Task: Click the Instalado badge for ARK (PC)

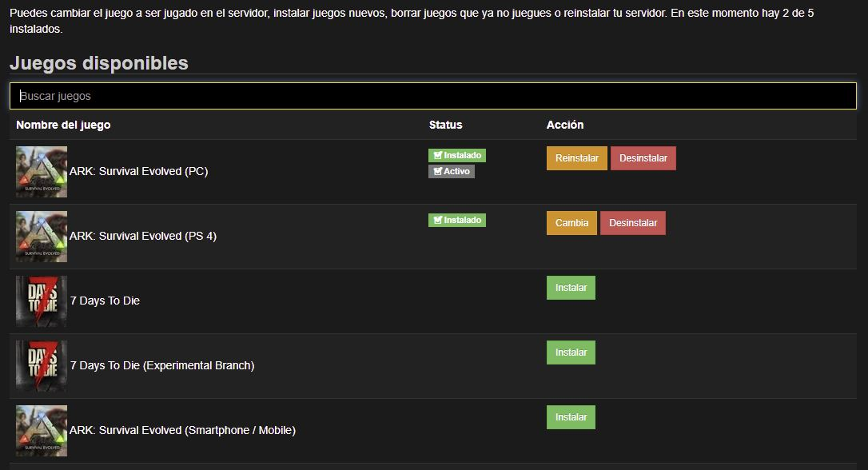Action: point(456,156)
